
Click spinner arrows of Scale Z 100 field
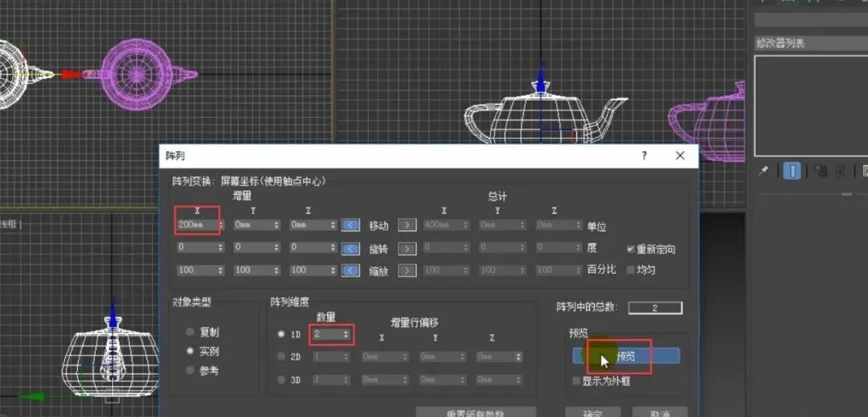pyautogui.click(x=333, y=271)
